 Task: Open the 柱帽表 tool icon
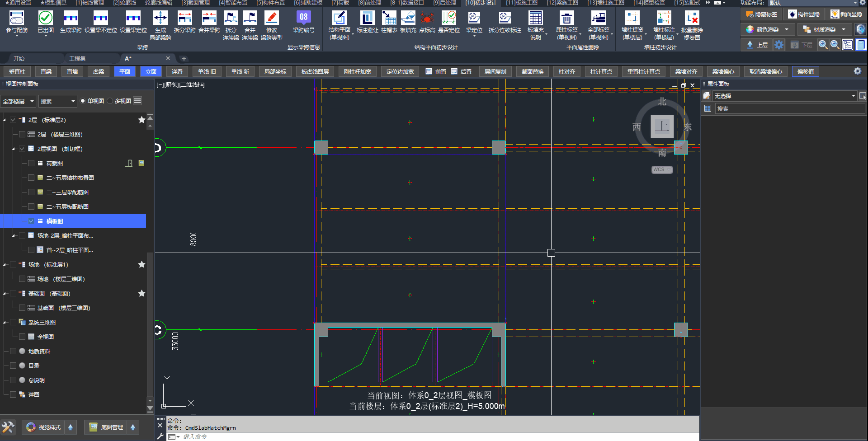[389, 19]
